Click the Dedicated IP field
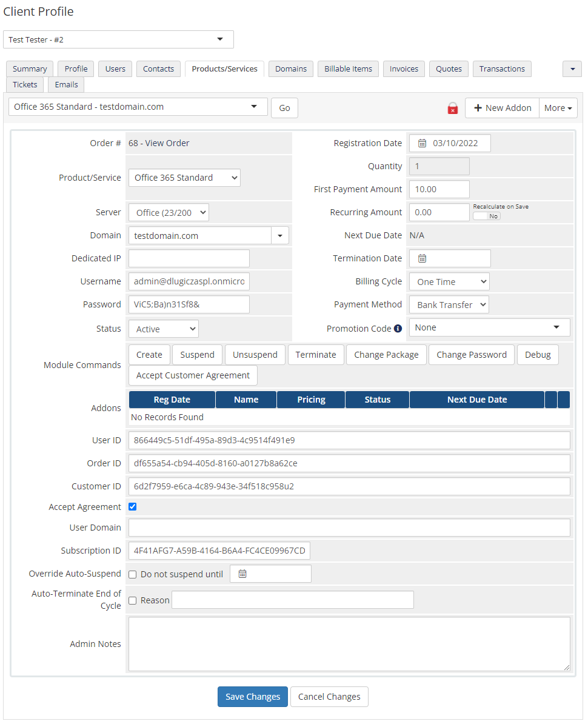This screenshot has width=588, height=724. (189, 258)
